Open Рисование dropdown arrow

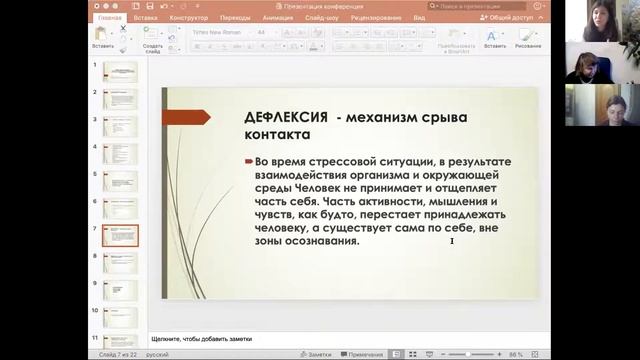(x=536, y=33)
